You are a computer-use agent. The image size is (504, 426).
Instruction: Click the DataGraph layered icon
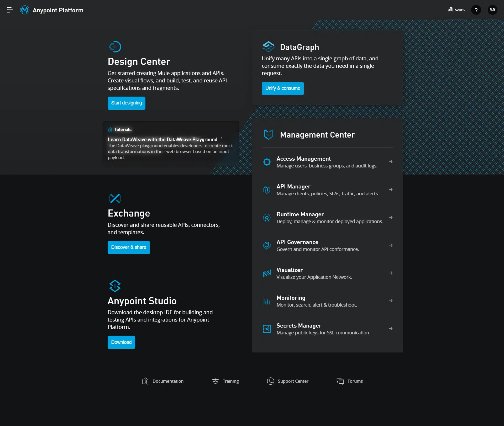(x=268, y=47)
